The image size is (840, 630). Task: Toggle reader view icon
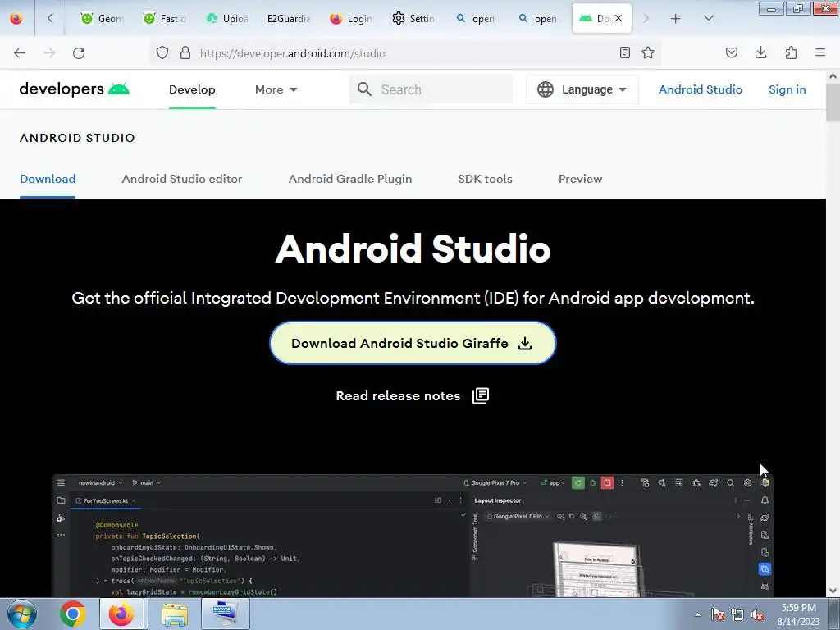(624, 52)
